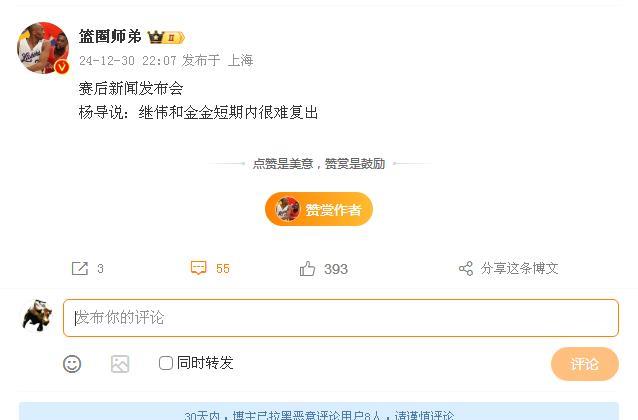Attach a picture using the image icon
Image resolution: width=638 pixels, height=420 pixels.
120,364
